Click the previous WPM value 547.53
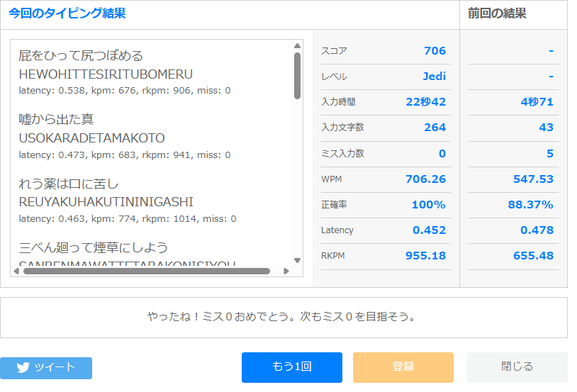The height and width of the screenshot is (392, 577). [x=533, y=179]
